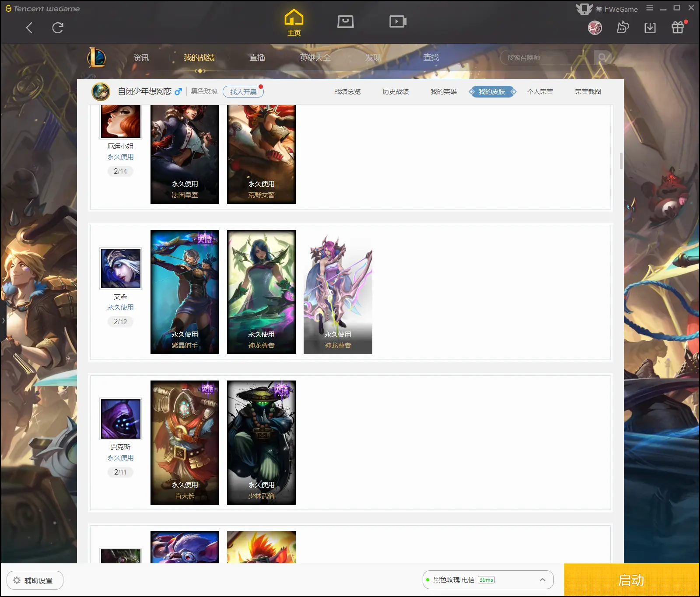Open the download manager icon

point(650,28)
